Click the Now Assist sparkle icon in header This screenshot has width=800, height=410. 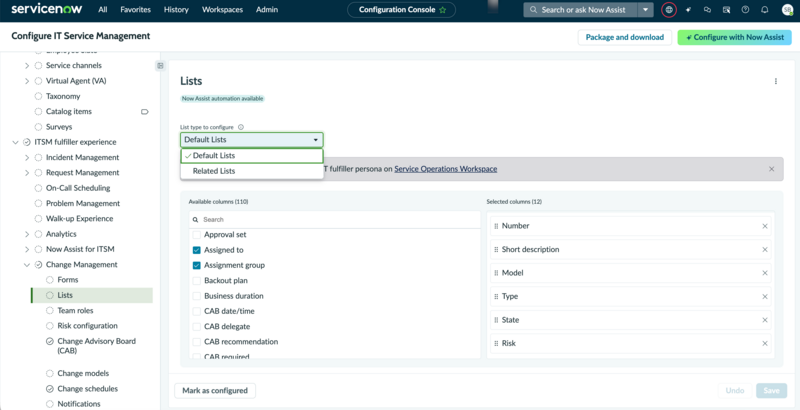(x=688, y=10)
